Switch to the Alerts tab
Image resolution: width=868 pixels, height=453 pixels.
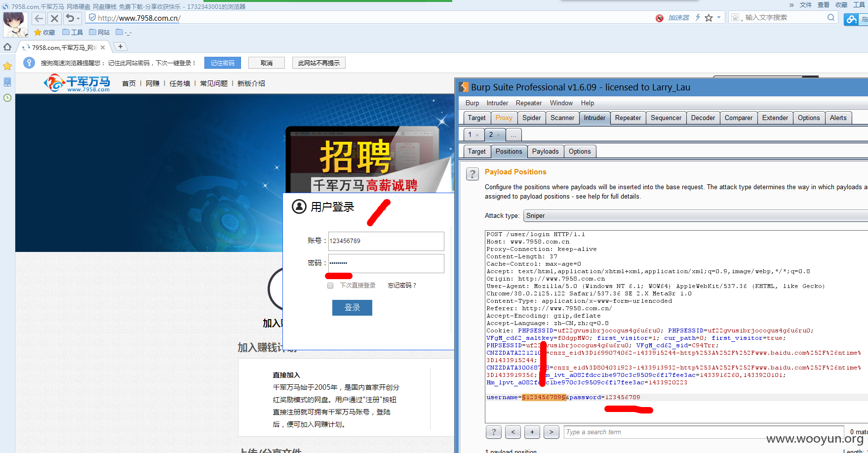pos(838,118)
